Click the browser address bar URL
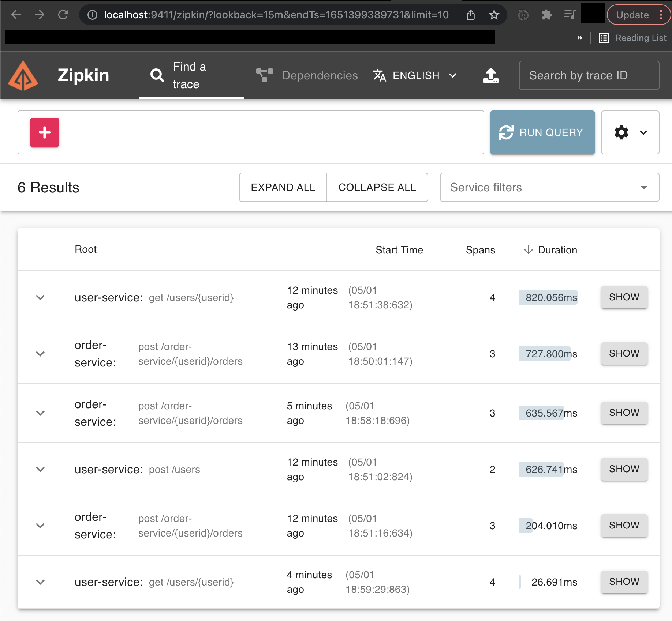 click(276, 15)
